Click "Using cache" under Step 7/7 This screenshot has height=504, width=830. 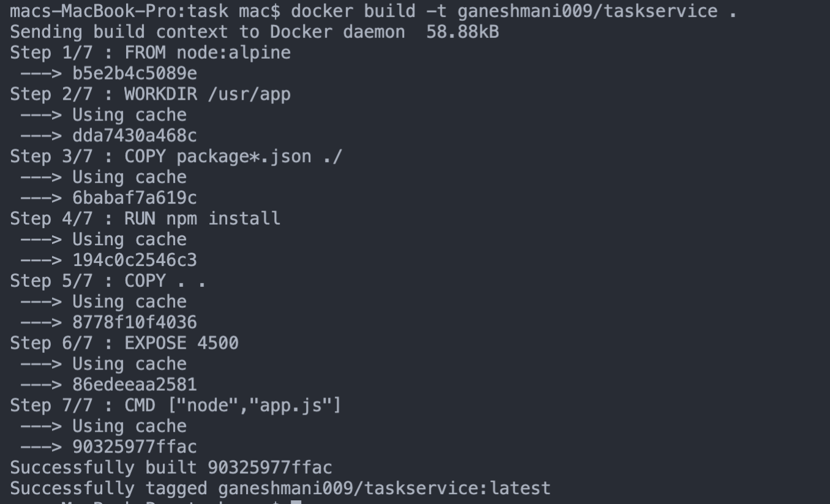point(129,426)
